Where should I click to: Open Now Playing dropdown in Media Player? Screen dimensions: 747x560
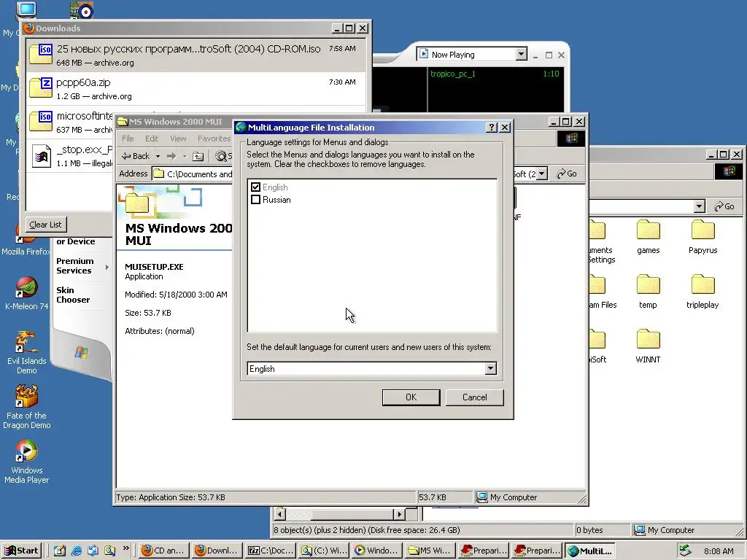pyautogui.click(x=521, y=54)
